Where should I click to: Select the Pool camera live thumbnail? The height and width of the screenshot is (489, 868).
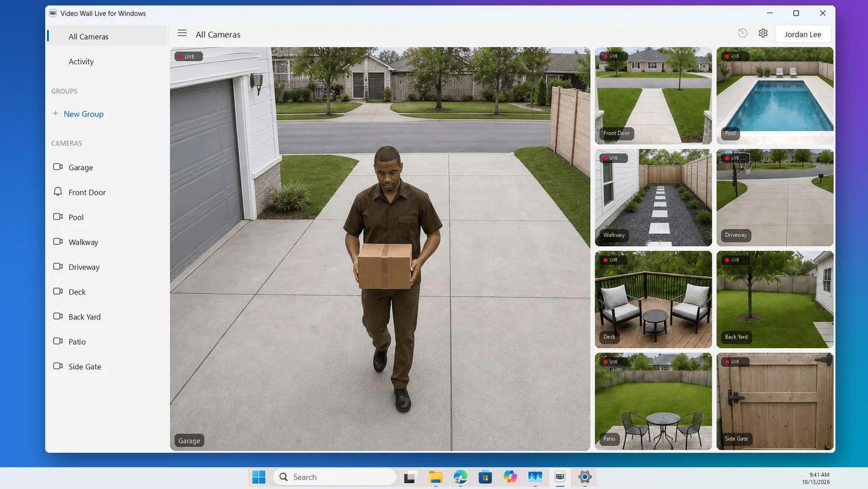tap(775, 96)
